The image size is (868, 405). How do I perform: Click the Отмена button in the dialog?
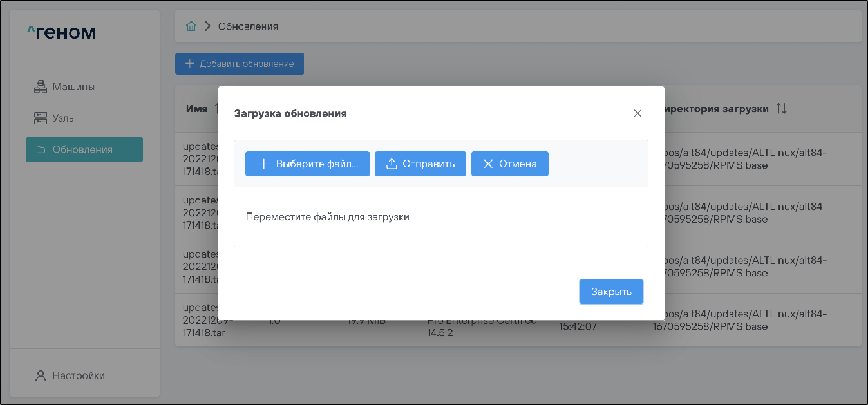tap(509, 164)
